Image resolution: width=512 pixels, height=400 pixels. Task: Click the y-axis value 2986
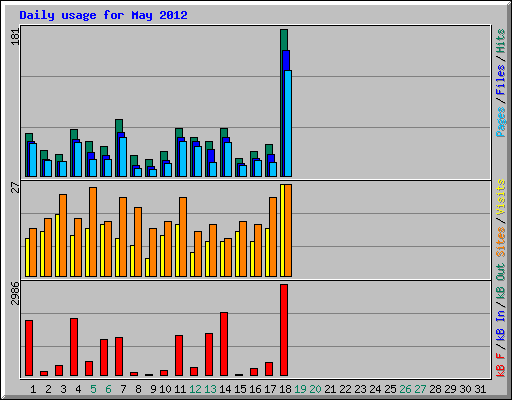pos(15,294)
